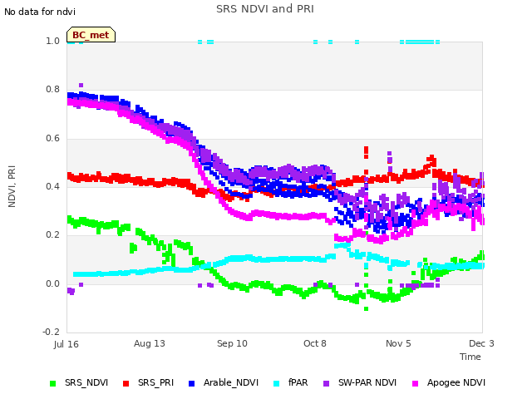Click the NDVI, PRI y-axis label

click(12, 186)
